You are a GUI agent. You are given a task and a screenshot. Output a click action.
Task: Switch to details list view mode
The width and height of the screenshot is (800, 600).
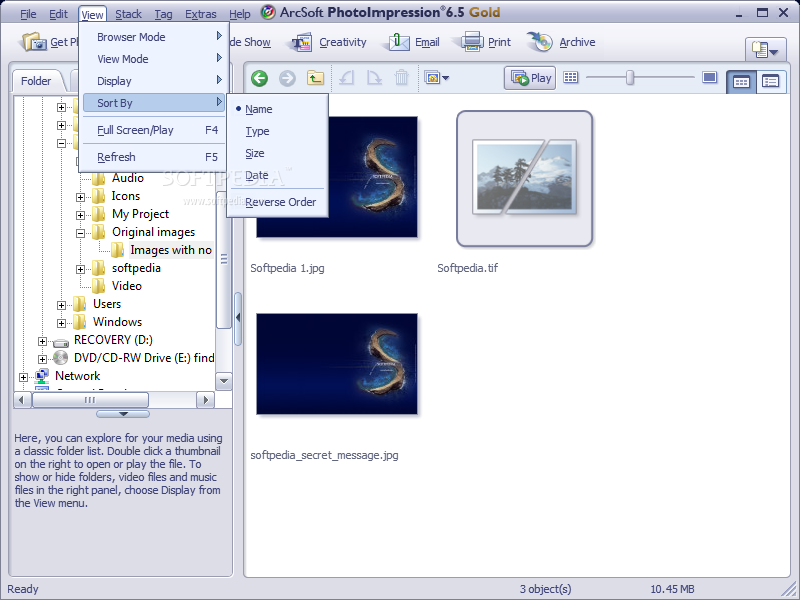pos(770,81)
